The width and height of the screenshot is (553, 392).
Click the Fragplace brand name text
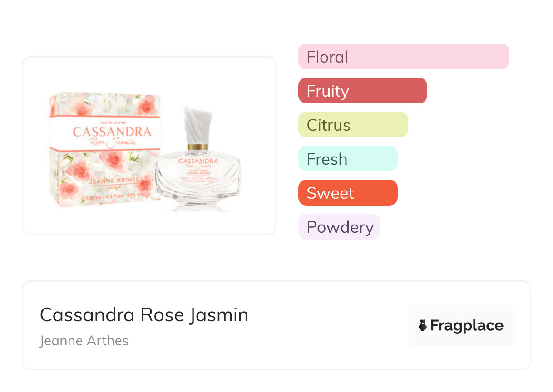[467, 326]
